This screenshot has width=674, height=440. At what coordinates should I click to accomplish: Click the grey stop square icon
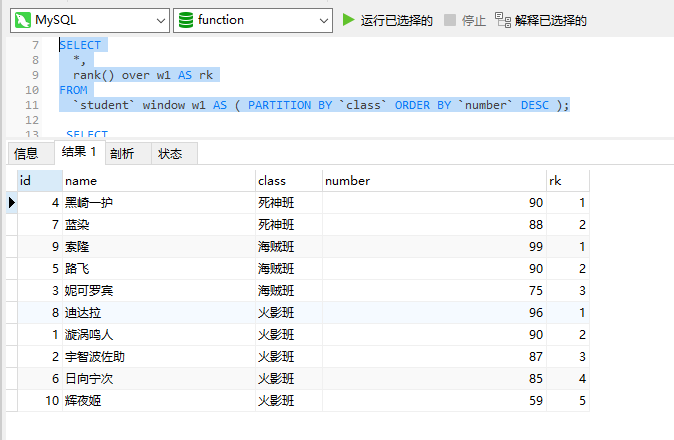coord(450,20)
